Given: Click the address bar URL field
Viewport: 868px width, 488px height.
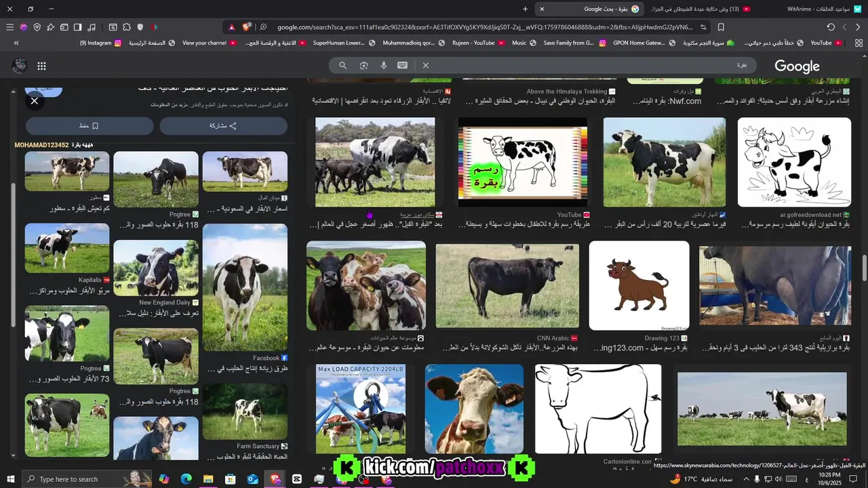Looking at the screenshot, I should click(x=485, y=27).
